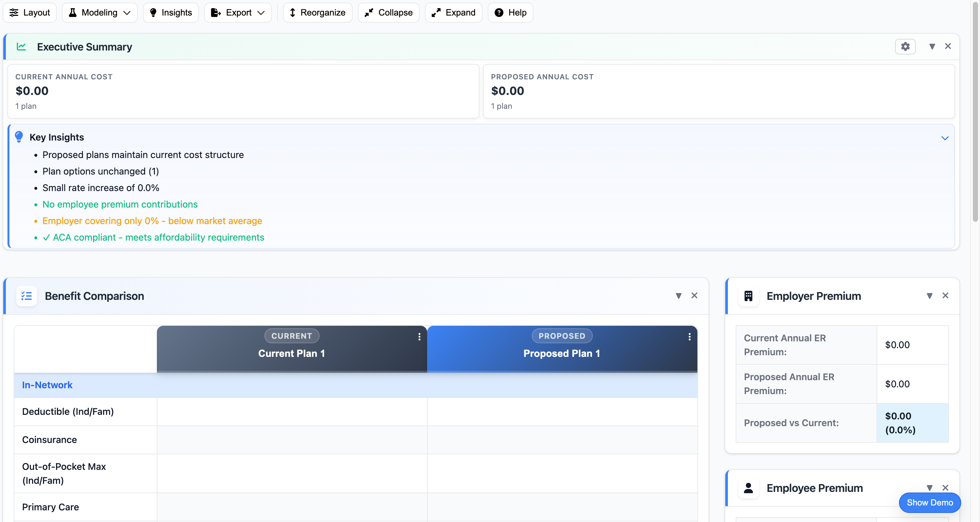Screen dimensions: 980x522
Task: Click the Reorganize tool in the toolbar
Action: coord(317,13)
